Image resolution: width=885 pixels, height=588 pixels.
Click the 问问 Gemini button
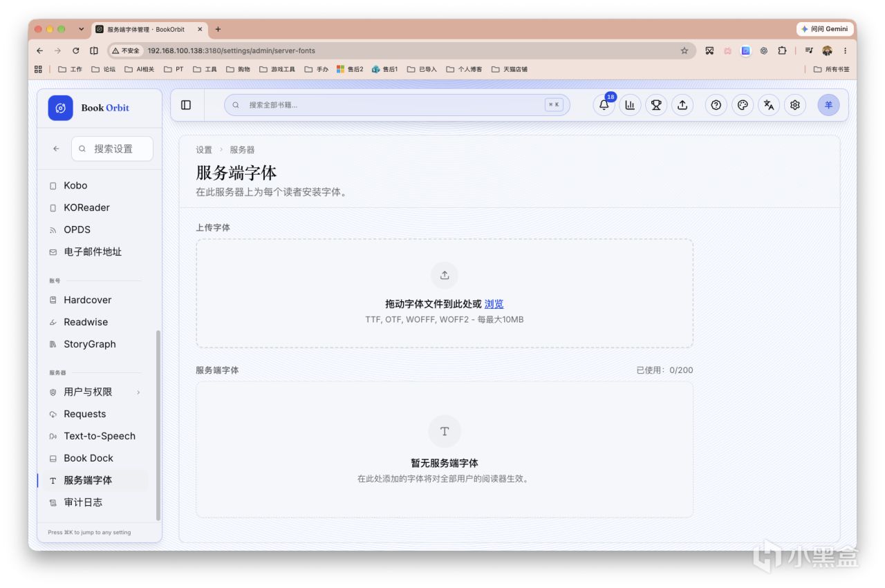coord(825,29)
